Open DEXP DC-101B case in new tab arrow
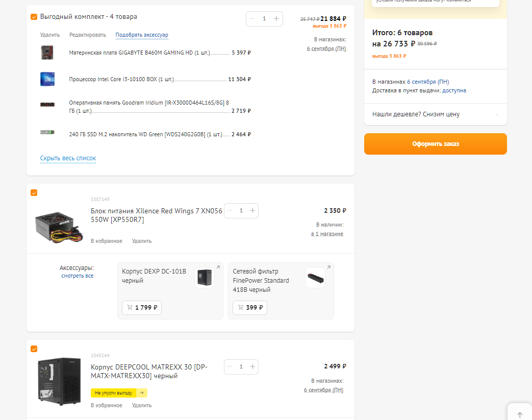The image size is (532, 420). coord(218,267)
